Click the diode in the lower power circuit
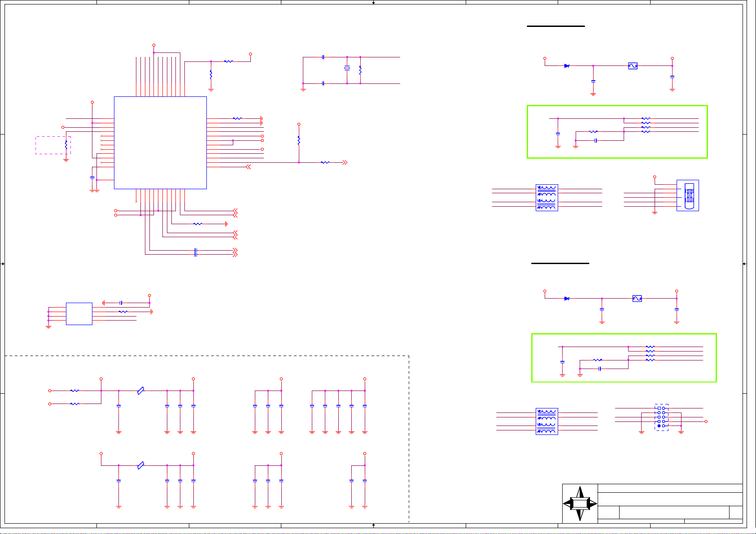Viewport: 756px width, 534px height. click(x=567, y=299)
